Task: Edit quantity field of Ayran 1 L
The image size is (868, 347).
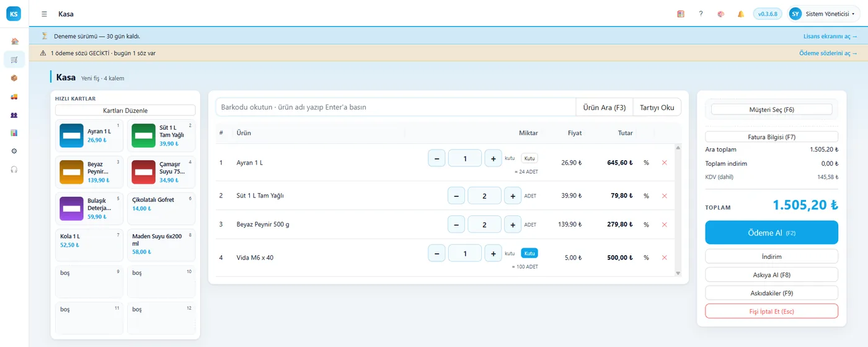Action: click(465, 158)
